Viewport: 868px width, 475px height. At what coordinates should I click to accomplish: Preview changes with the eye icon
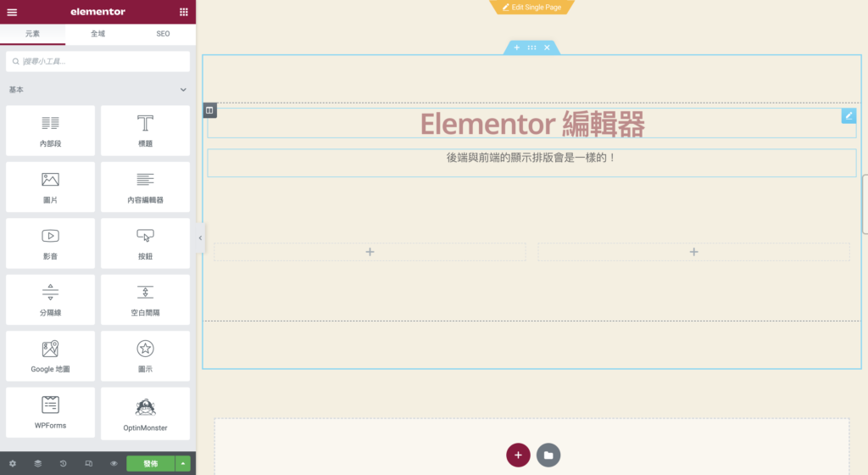(x=114, y=463)
